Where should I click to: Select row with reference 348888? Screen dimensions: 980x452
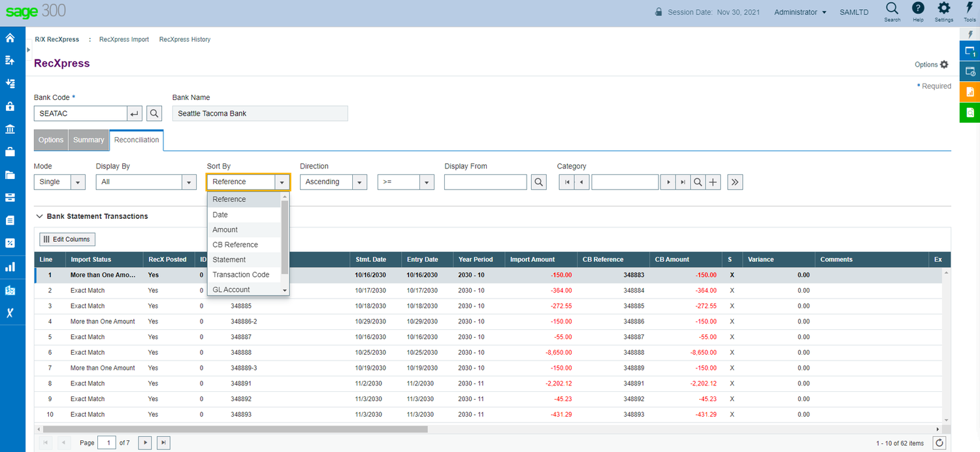tap(488, 352)
